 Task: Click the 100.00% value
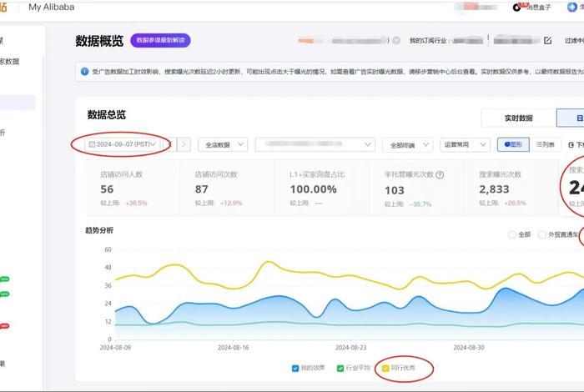coord(314,189)
